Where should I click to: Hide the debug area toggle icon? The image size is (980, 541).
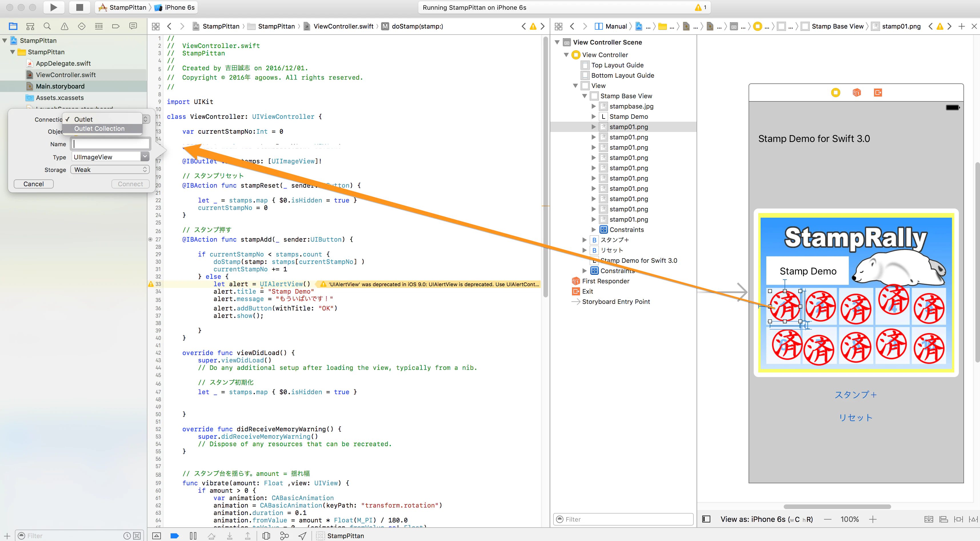(x=156, y=536)
